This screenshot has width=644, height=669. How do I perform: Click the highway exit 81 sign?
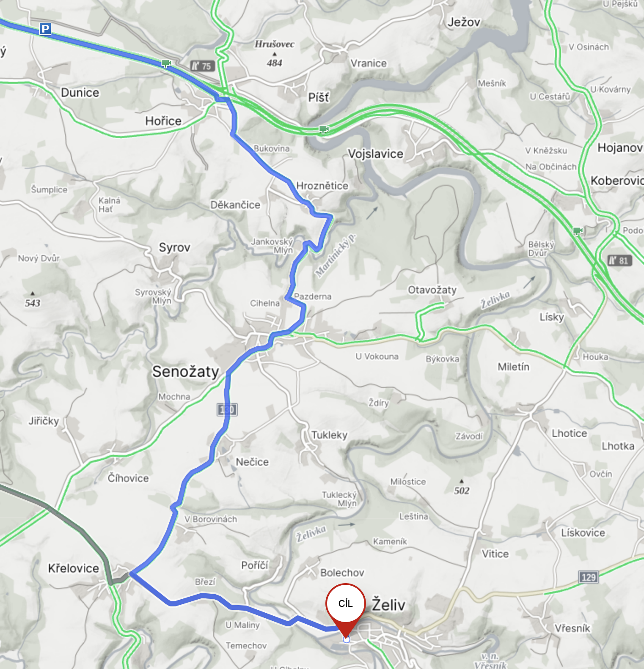pyautogui.click(x=620, y=260)
